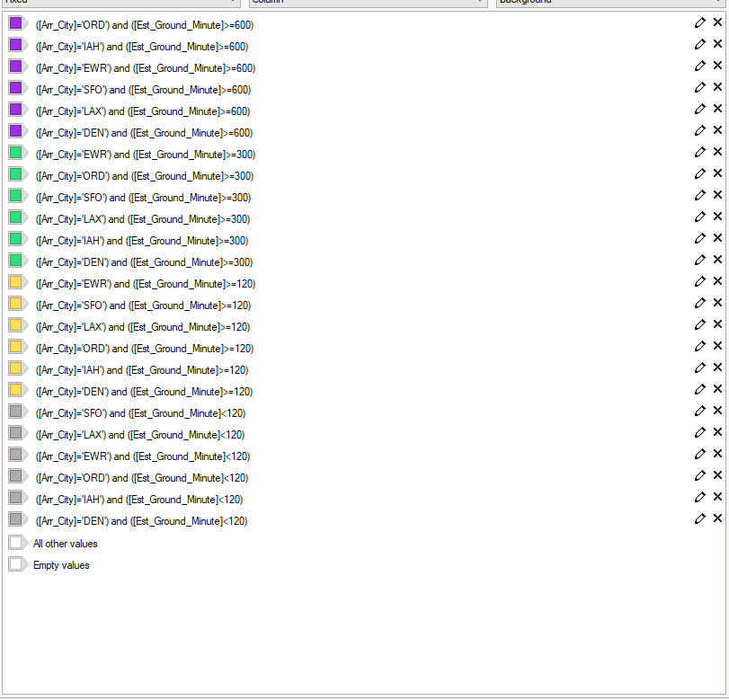Edit the IAH >=300 rule
729x700 pixels.
[699, 238]
